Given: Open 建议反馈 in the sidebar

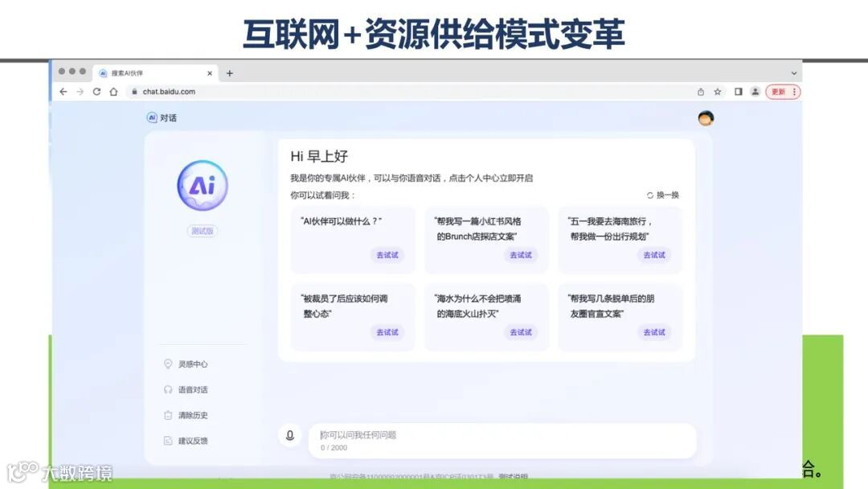Looking at the screenshot, I should coord(186,441).
